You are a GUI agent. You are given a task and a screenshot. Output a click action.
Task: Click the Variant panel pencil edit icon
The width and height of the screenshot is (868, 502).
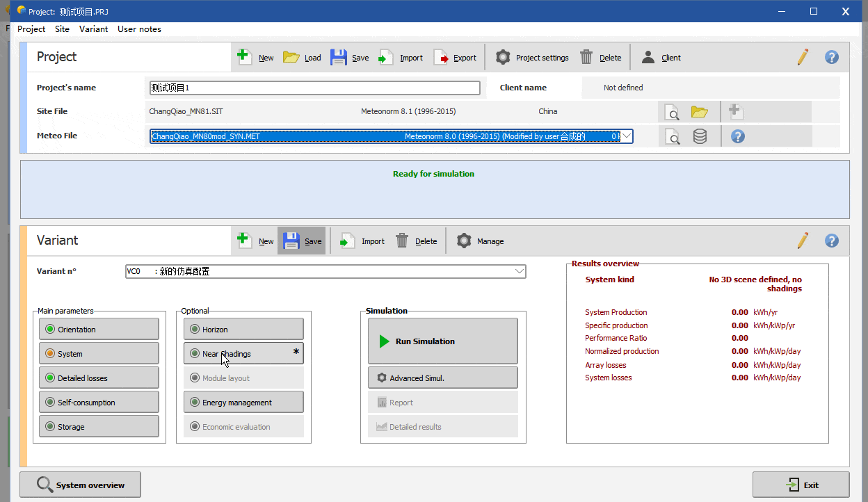(803, 241)
